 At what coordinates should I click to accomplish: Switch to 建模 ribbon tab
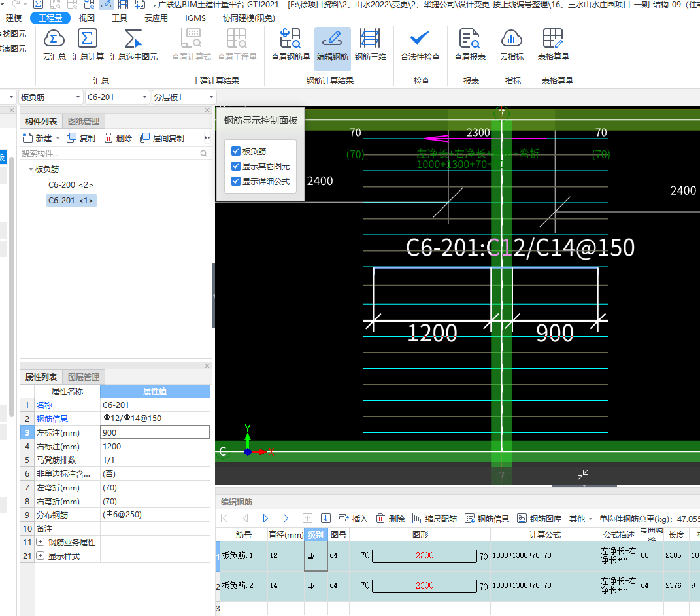pyautogui.click(x=13, y=18)
